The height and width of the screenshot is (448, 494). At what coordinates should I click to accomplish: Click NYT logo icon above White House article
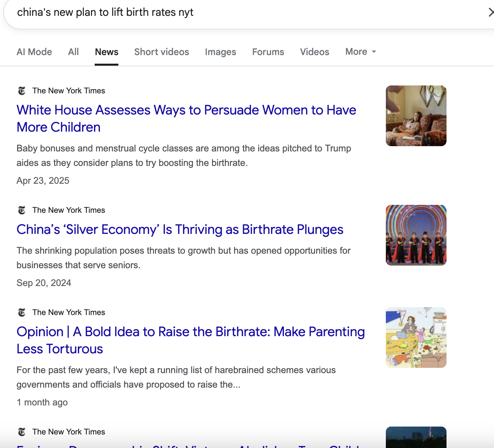[22, 90]
